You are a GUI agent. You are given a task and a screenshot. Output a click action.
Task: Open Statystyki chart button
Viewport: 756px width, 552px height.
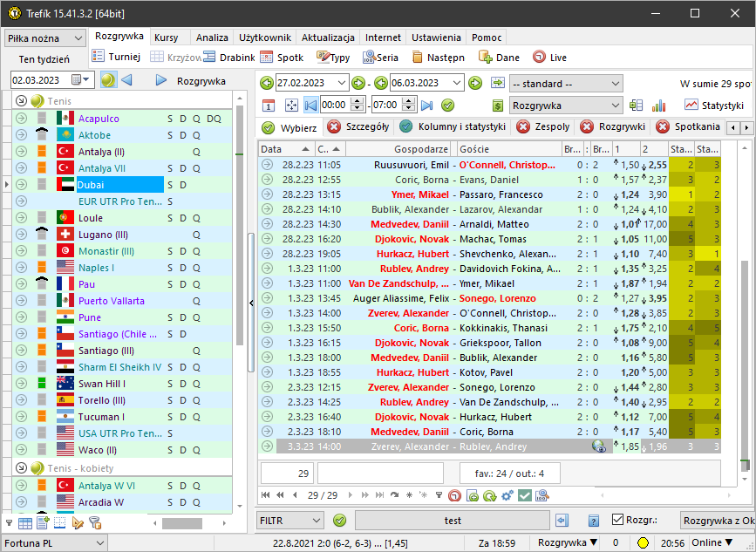coord(714,105)
